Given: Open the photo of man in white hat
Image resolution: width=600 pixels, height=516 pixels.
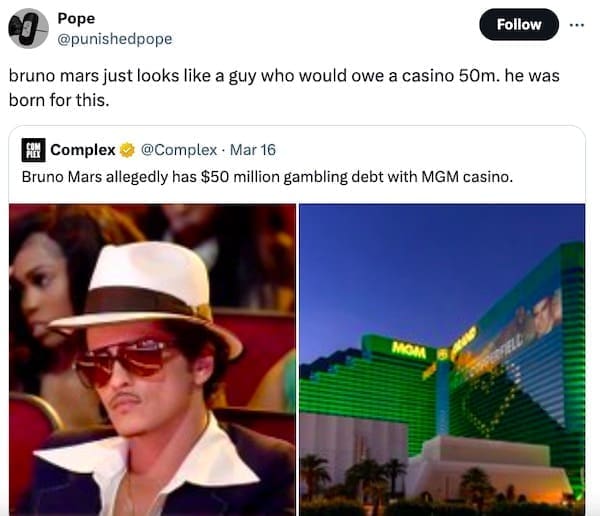Looking at the screenshot, I should (152, 360).
